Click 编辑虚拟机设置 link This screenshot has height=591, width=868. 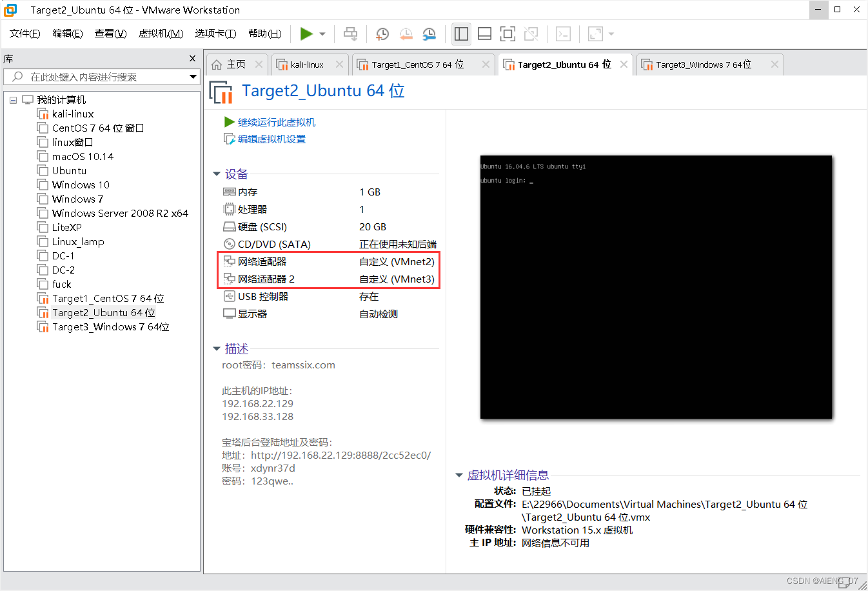pos(271,139)
